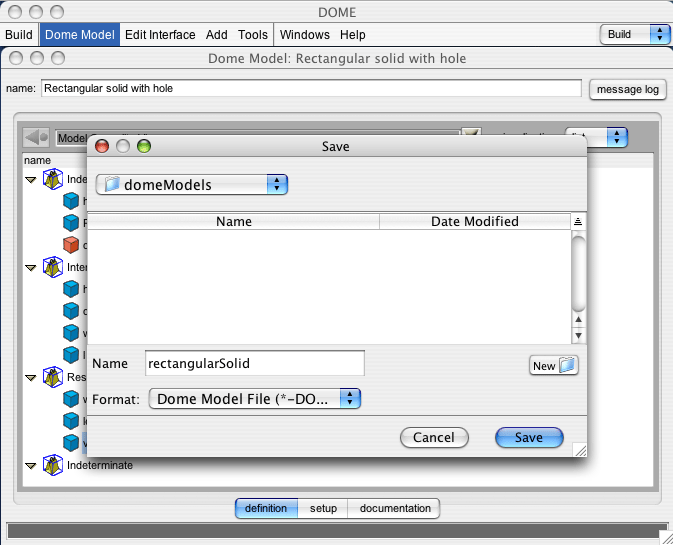Sort files by Date Modified column header

pyautogui.click(x=475, y=221)
